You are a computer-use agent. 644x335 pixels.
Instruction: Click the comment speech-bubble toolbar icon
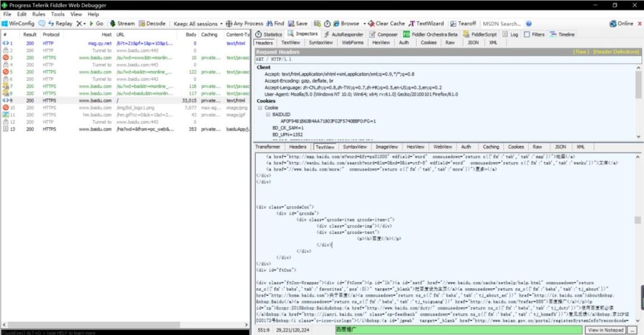tap(42, 23)
